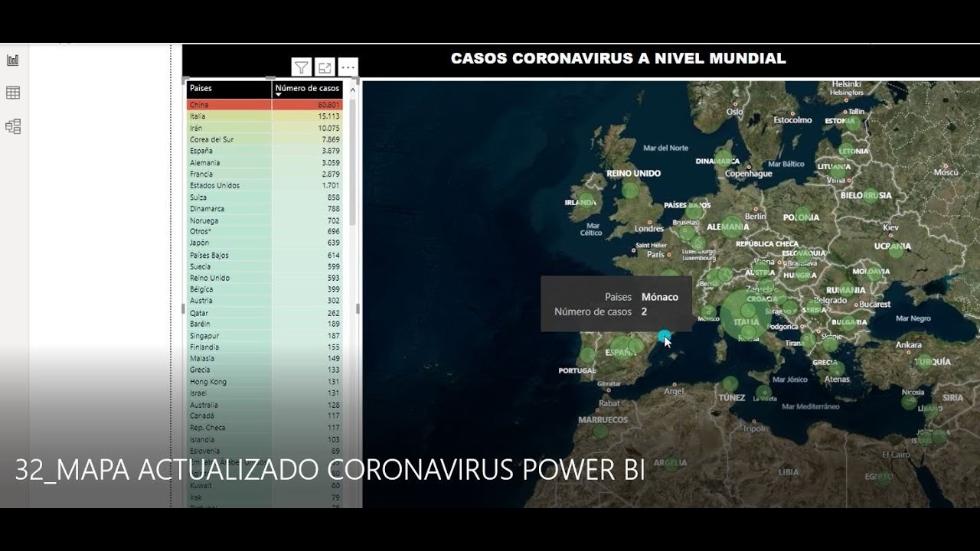This screenshot has height=551, width=980.
Task: Select the Reino Unido table row
Action: [x=265, y=278]
